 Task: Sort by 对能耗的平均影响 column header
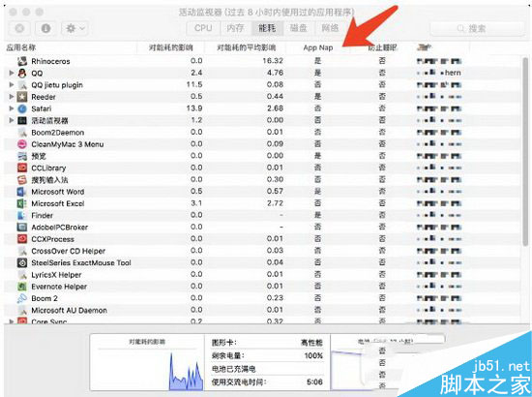point(247,47)
